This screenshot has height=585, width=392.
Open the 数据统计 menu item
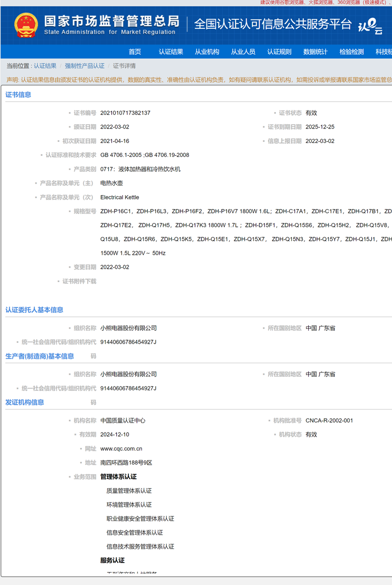[315, 52]
